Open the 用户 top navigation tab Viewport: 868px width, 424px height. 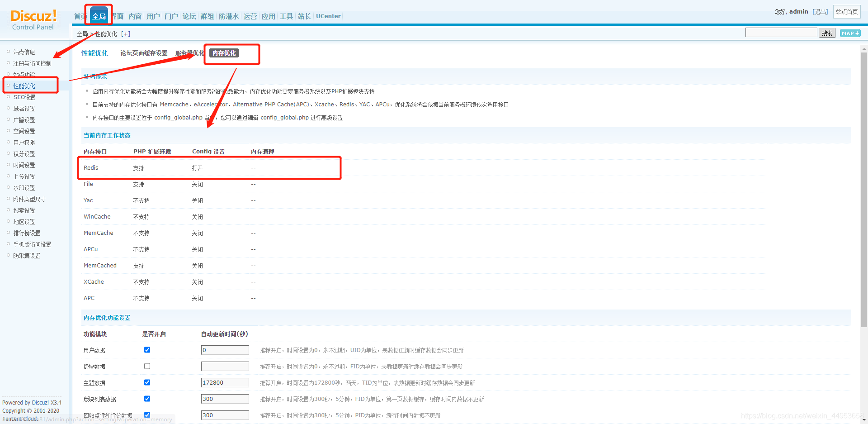[x=153, y=16]
